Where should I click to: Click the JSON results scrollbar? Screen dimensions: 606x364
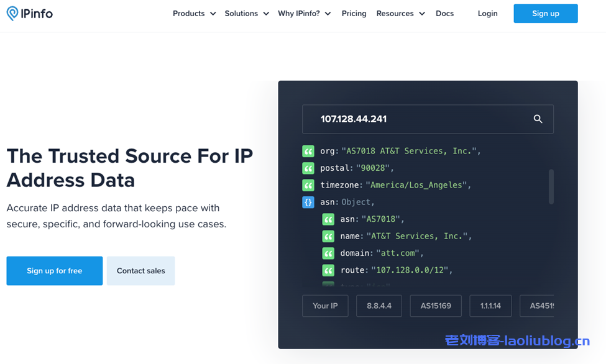551,186
